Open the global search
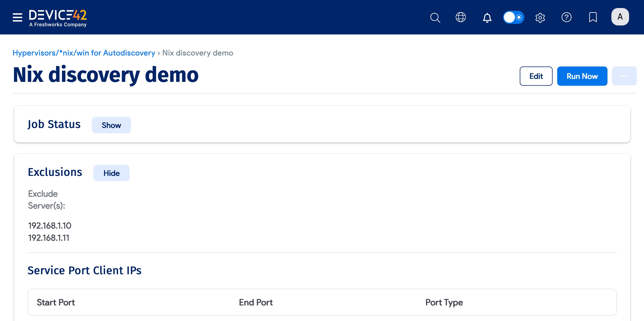This screenshot has width=644, height=321. tap(435, 17)
